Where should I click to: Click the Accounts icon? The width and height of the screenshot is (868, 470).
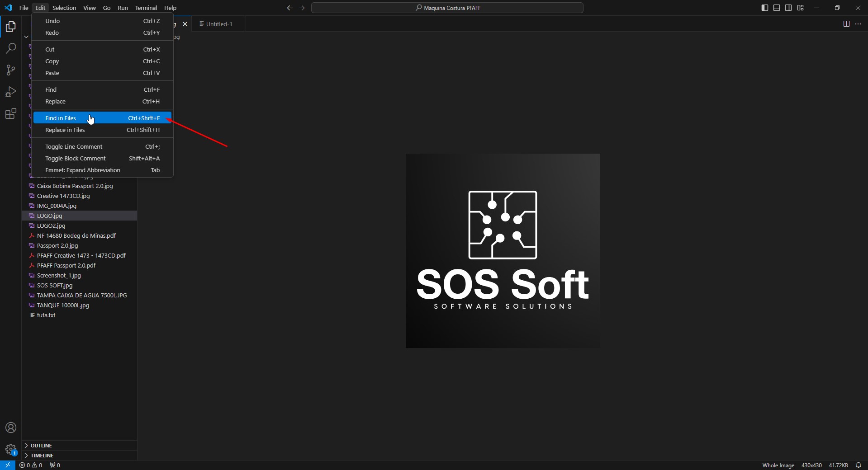[11, 428]
